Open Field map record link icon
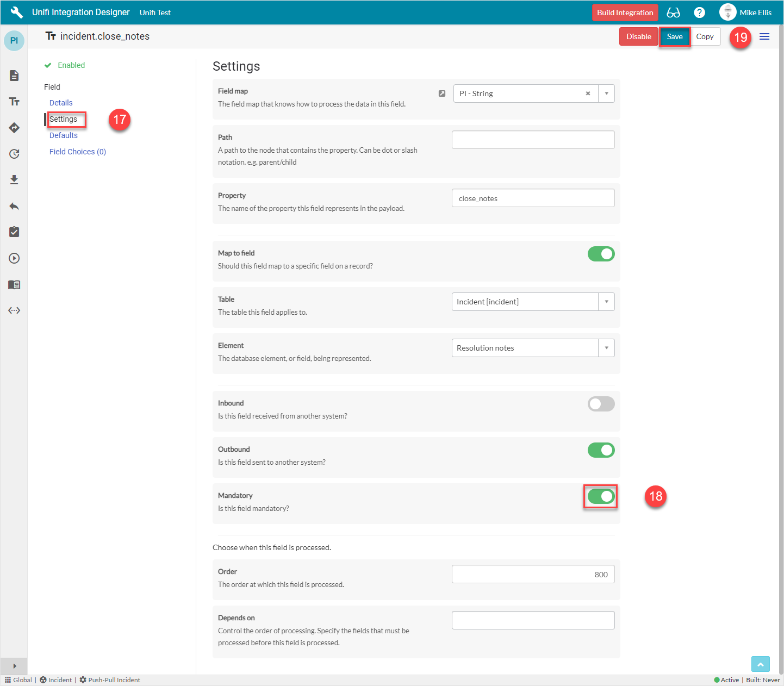This screenshot has height=686, width=784. tap(442, 93)
